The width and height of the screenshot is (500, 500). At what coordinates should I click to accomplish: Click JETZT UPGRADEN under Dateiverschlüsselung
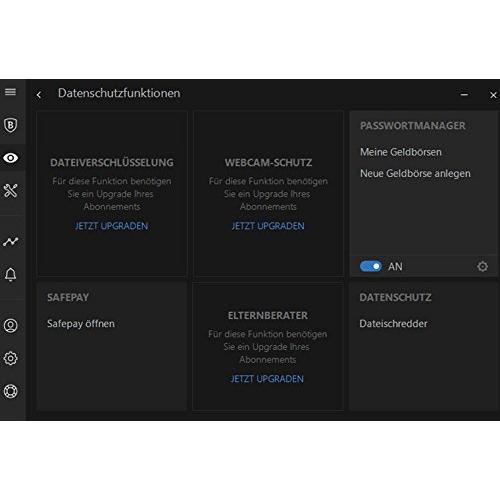pyautogui.click(x=111, y=226)
